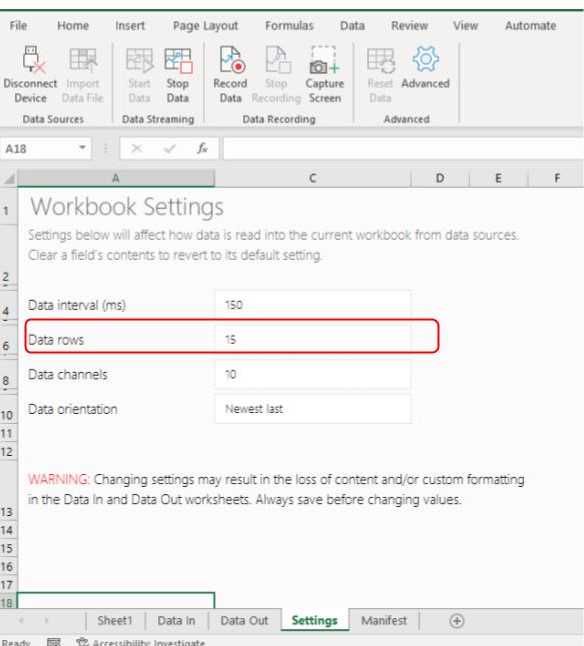This screenshot has height=646, width=584.
Task: Click the Accessibility Investigate status icon
Action: click(82, 642)
